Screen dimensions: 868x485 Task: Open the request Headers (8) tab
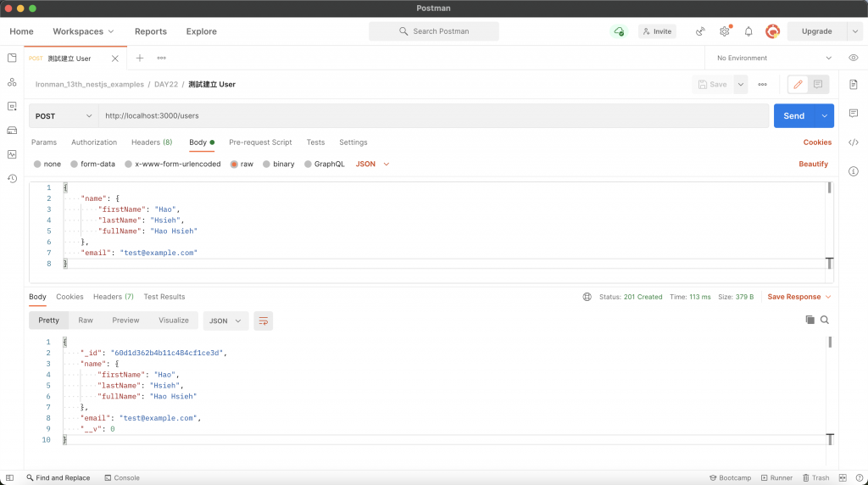[x=152, y=142]
